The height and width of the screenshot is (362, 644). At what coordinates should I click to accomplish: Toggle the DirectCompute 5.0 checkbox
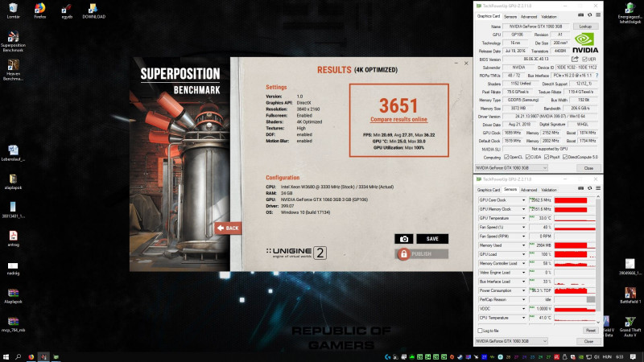click(565, 157)
